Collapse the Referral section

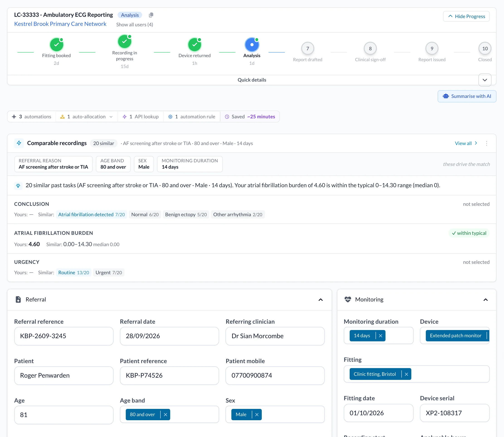click(321, 300)
